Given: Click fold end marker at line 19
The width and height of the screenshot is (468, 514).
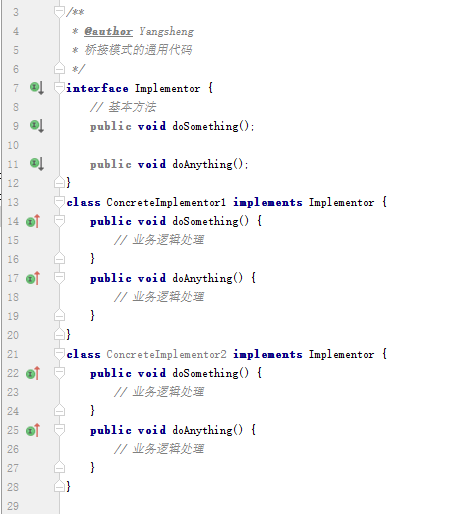Looking at the screenshot, I should [59, 315].
